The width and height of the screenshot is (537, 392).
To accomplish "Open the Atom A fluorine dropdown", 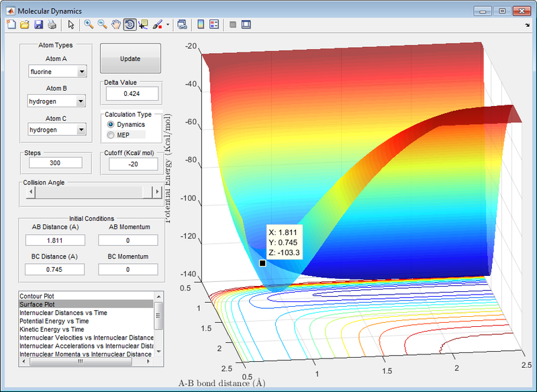I will tap(57, 72).
